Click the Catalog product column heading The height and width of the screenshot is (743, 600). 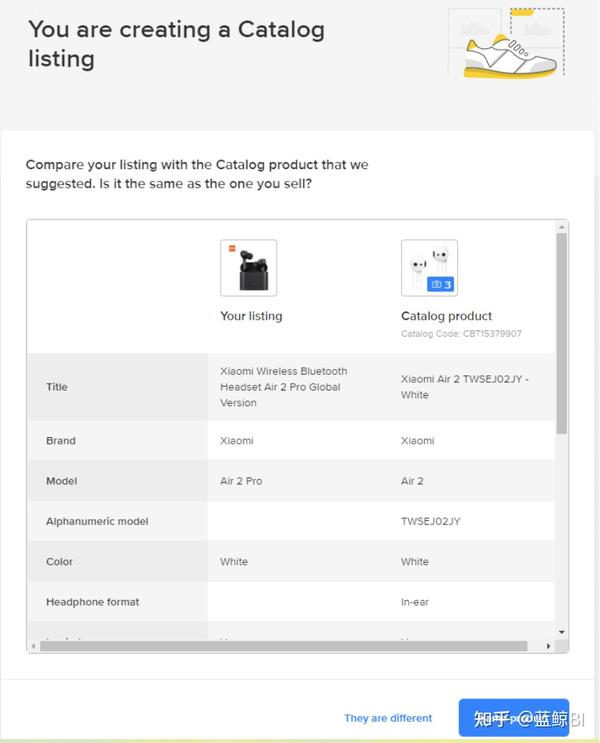[x=446, y=316]
